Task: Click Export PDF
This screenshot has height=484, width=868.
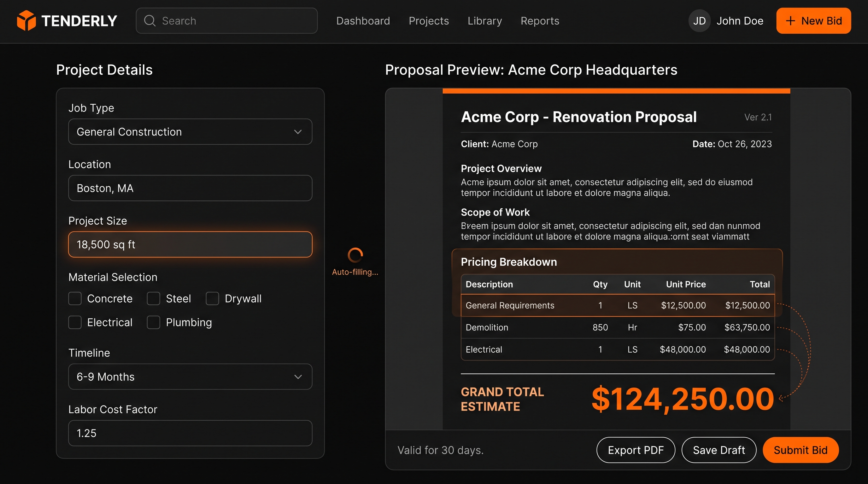Action: [x=636, y=450]
